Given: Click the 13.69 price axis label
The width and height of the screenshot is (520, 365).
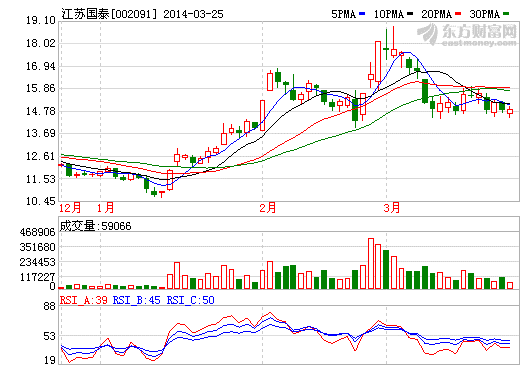Looking at the screenshot, I should 41,133.
